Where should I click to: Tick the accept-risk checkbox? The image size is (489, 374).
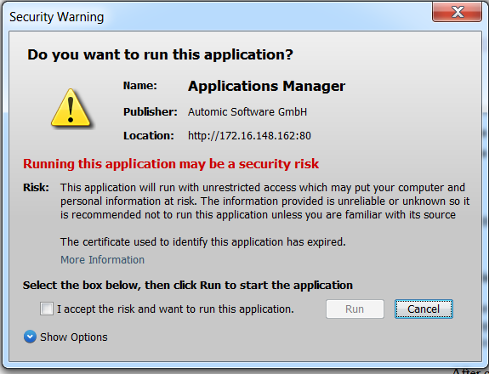[x=47, y=309]
